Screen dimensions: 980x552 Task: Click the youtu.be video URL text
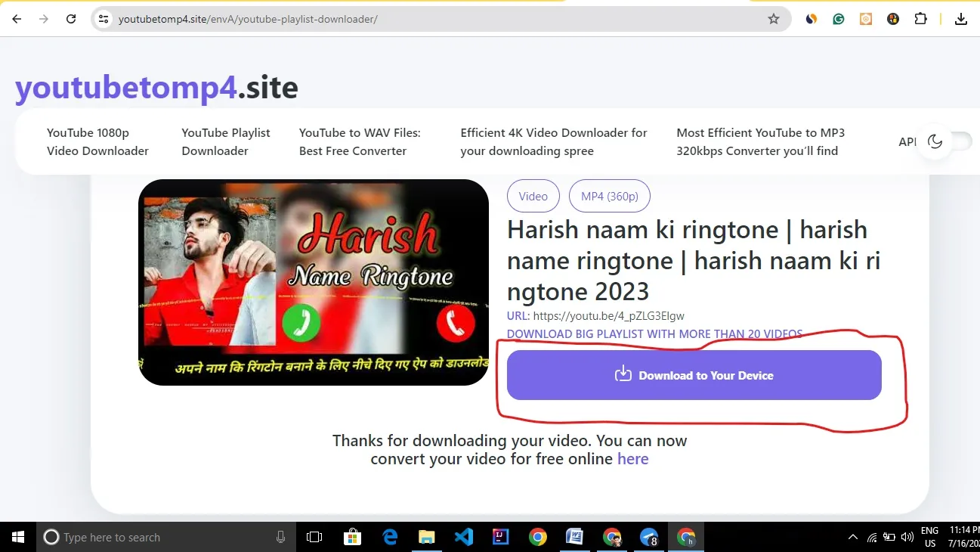(x=608, y=315)
